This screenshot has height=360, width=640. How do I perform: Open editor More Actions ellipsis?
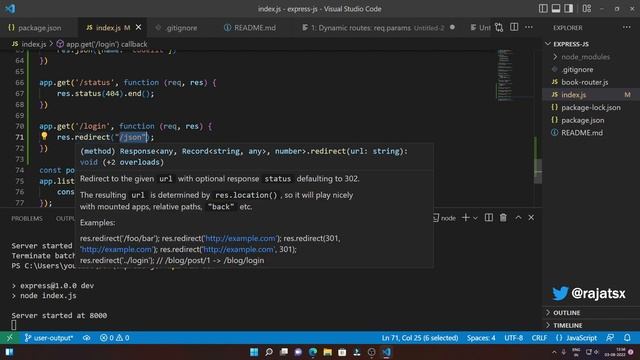(529, 27)
